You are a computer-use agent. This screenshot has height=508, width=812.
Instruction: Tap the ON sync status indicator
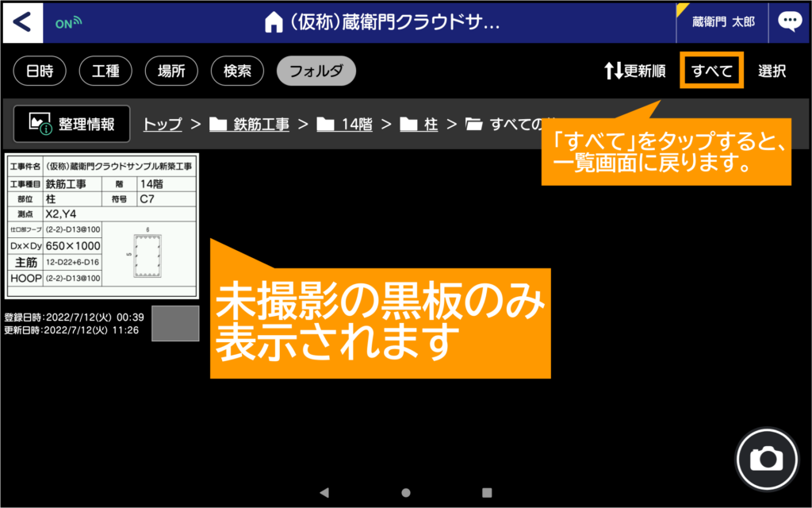click(69, 23)
